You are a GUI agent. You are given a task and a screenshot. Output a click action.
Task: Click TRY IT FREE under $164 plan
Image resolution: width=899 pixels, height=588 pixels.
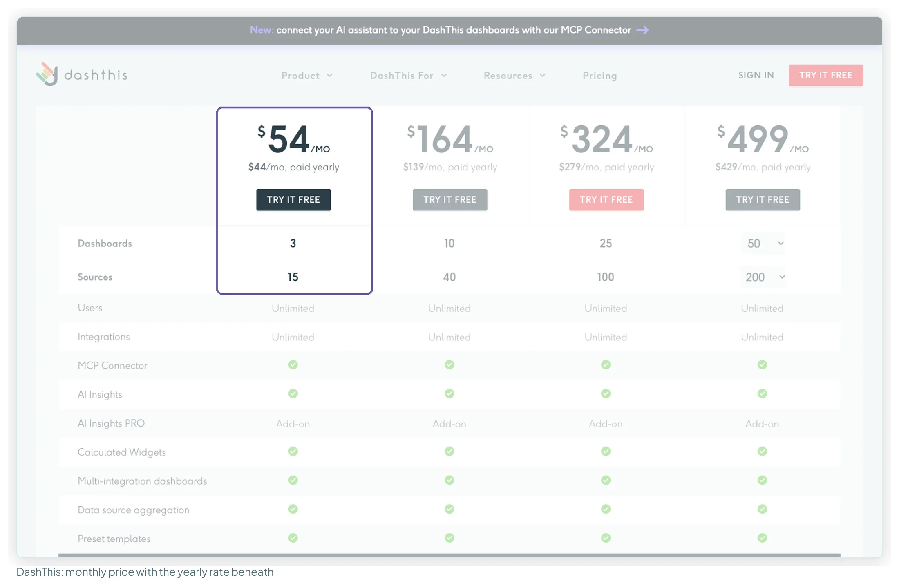tap(450, 200)
